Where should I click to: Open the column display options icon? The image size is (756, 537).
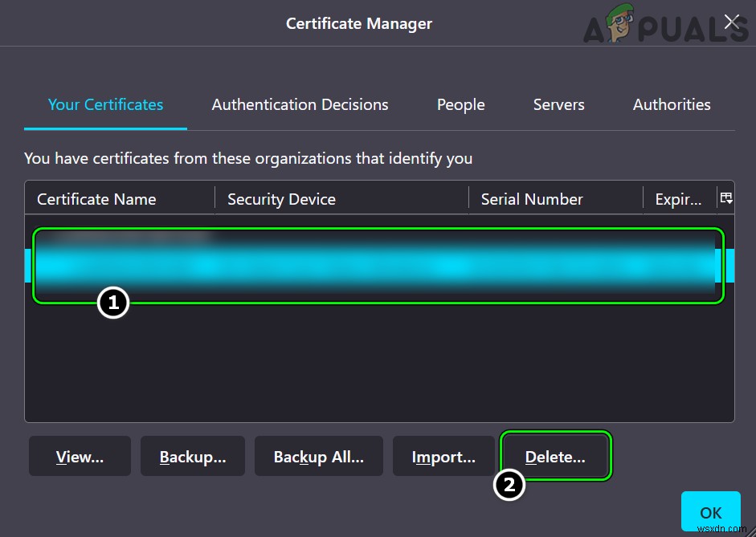coord(726,197)
